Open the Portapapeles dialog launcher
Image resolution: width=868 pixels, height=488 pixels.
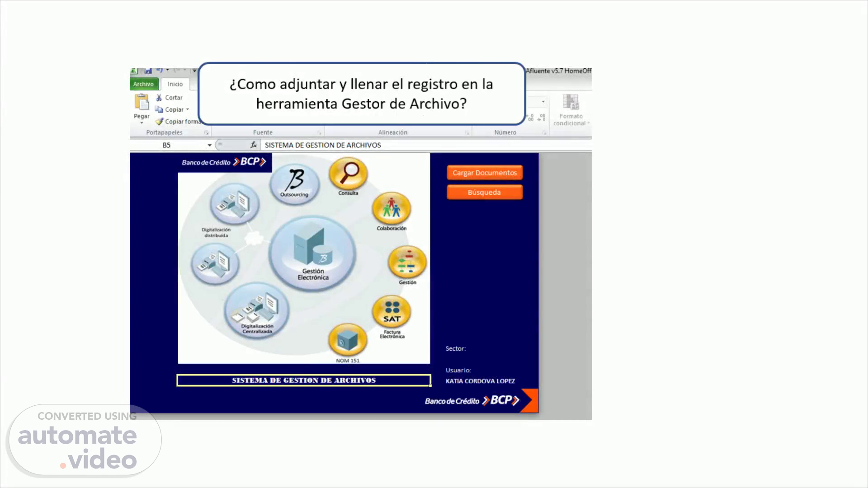click(206, 132)
